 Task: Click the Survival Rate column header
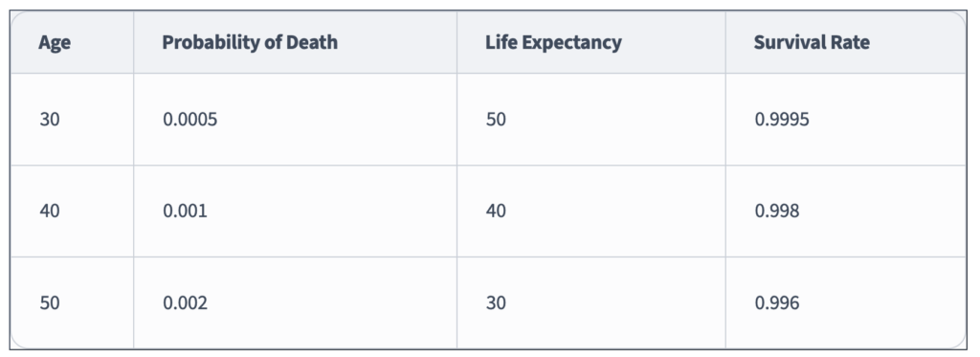846,42
